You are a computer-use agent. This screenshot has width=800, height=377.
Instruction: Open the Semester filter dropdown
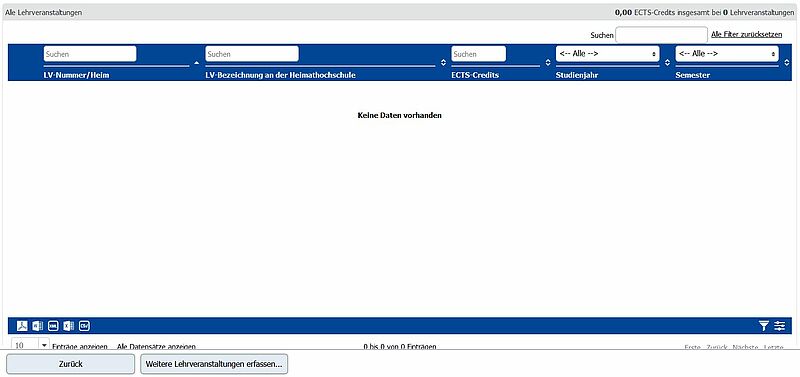pos(727,54)
